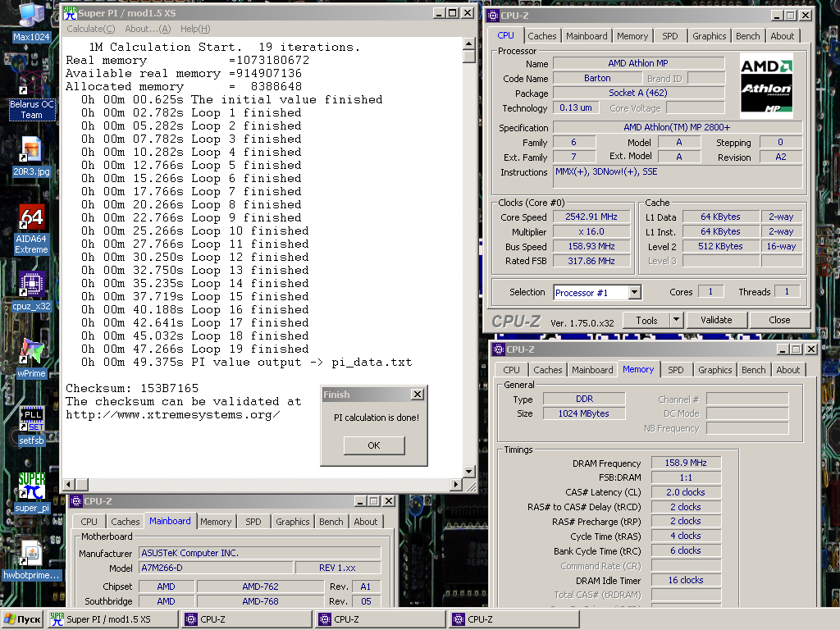Expand the Tools dropdown arrow

676,321
